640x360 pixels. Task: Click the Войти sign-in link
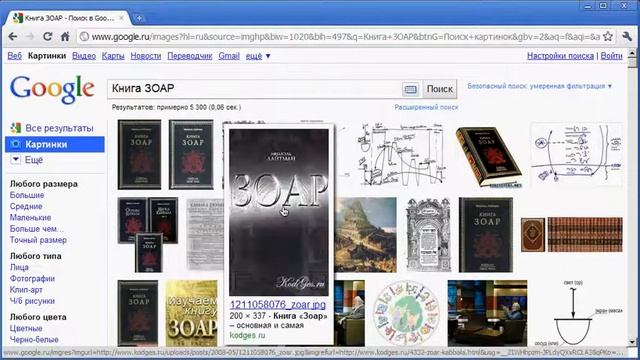[x=611, y=56]
